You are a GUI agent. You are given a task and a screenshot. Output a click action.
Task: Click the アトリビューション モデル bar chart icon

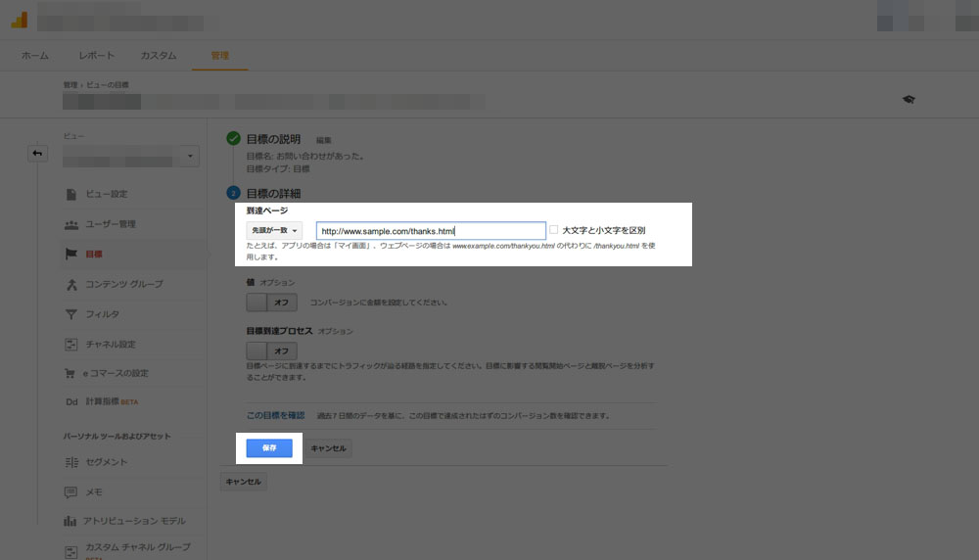[x=70, y=521]
